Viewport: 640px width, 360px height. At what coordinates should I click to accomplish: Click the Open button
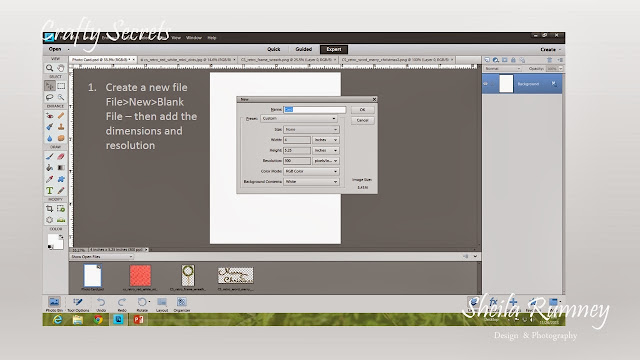[55, 49]
